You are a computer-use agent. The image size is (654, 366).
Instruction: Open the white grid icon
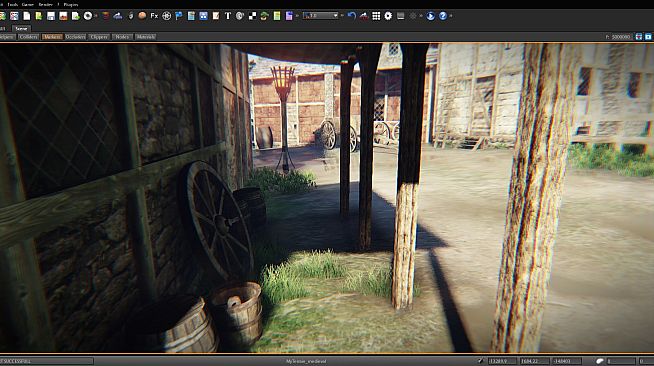tap(376, 16)
